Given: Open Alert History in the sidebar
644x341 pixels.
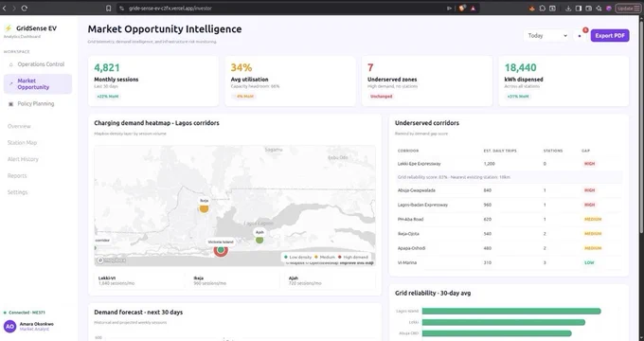Looking at the screenshot, I should click(x=23, y=159).
